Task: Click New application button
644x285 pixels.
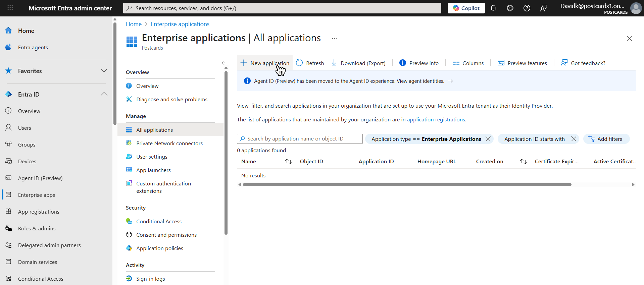Action: coord(265,63)
